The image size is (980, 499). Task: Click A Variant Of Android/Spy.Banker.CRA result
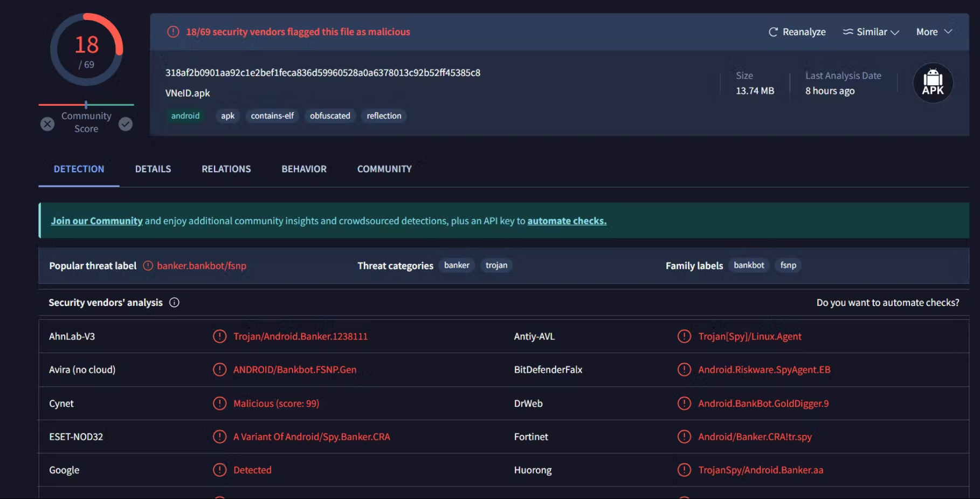[312, 436]
